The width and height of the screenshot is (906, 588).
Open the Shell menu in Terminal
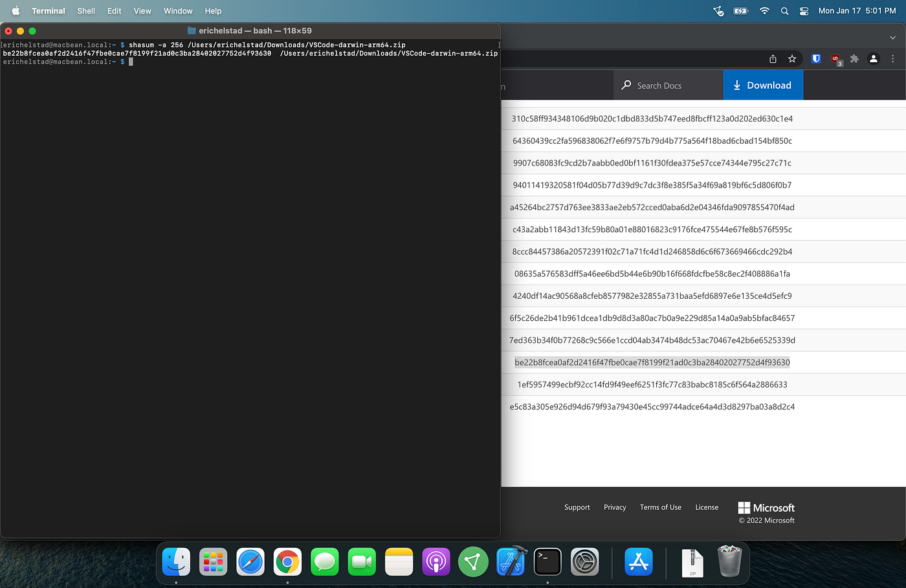85,10
